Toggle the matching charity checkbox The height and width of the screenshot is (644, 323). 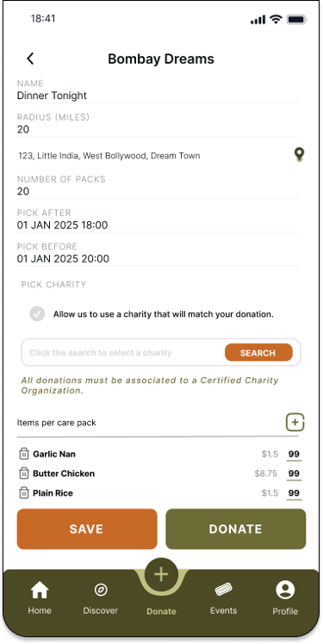(x=37, y=314)
